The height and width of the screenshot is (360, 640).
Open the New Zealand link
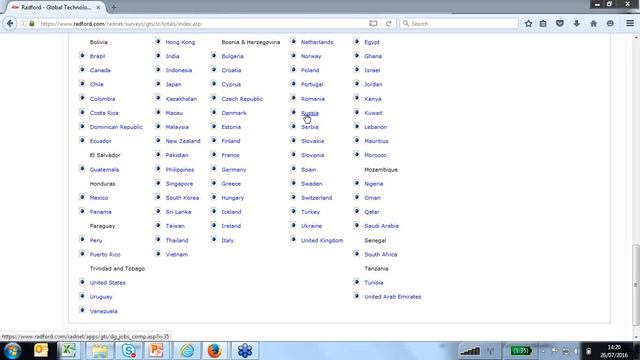click(183, 141)
